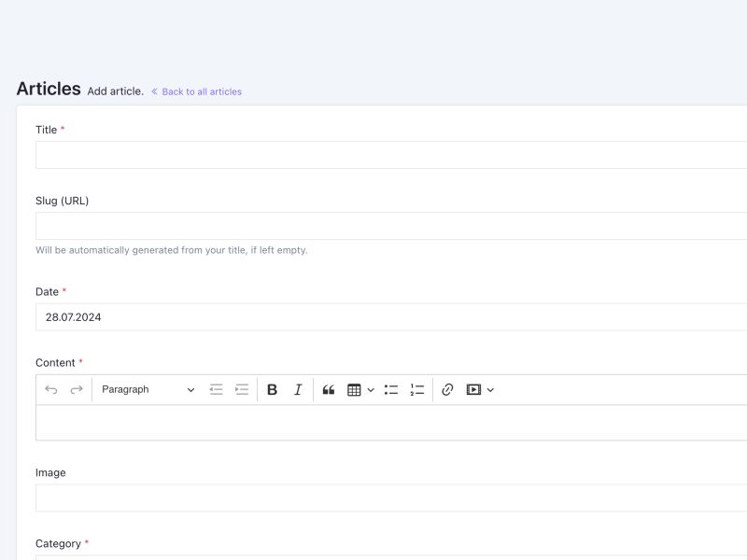747x560 pixels.
Task: Click the Articles page heading
Action: (49, 89)
